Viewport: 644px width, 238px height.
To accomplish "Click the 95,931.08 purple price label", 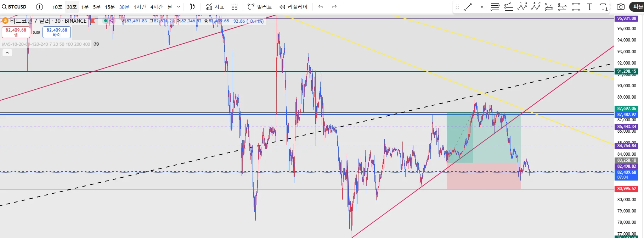I will 626,18.
